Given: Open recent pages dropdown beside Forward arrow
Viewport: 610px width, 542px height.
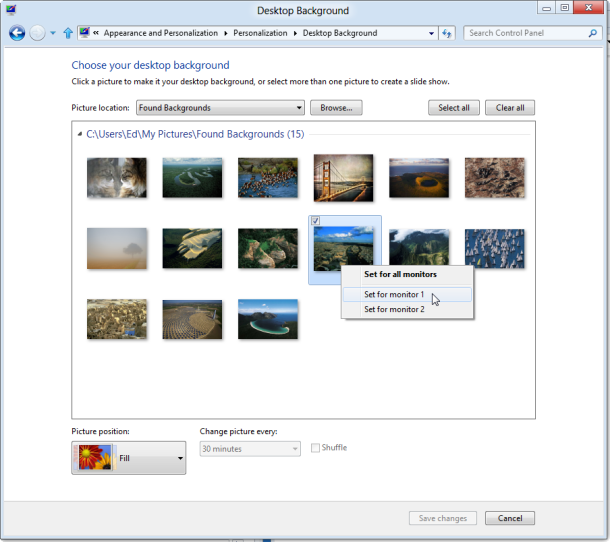Looking at the screenshot, I should coord(53,33).
